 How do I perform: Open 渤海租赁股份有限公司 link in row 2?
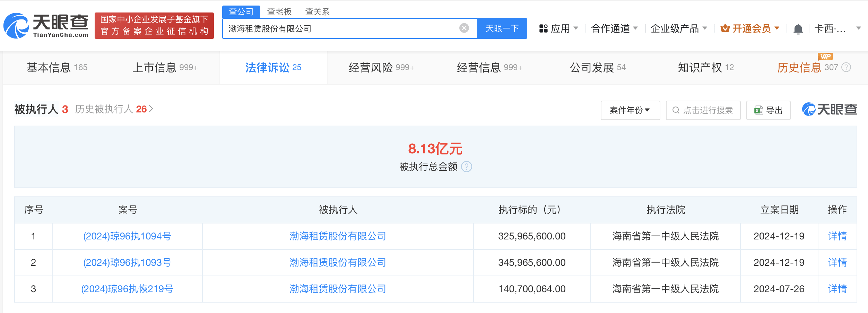[x=338, y=263]
